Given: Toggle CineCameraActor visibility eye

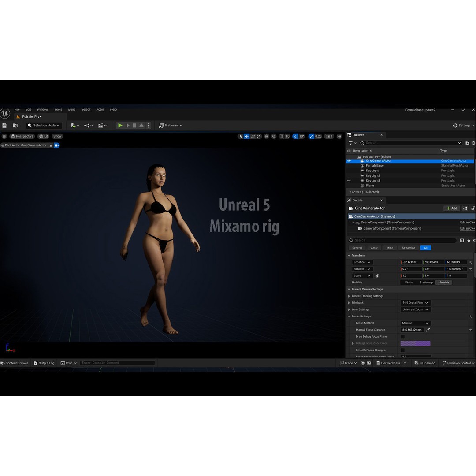Looking at the screenshot, I should click(x=349, y=161).
